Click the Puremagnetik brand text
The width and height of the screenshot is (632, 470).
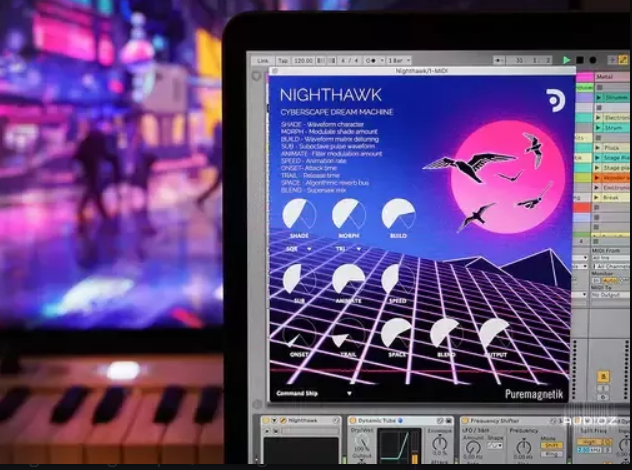(x=534, y=394)
